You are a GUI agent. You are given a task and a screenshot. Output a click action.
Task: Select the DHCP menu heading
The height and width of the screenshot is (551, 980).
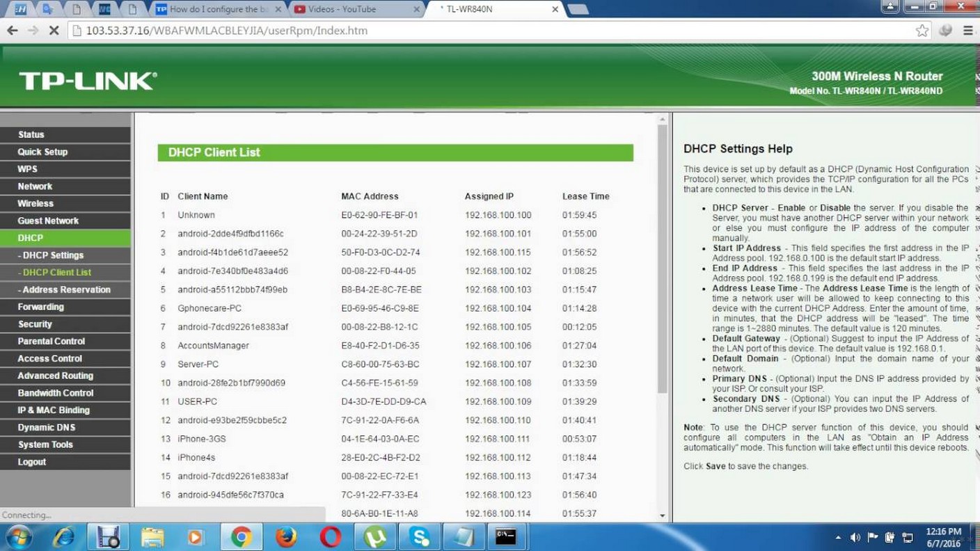(x=65, y=238)
